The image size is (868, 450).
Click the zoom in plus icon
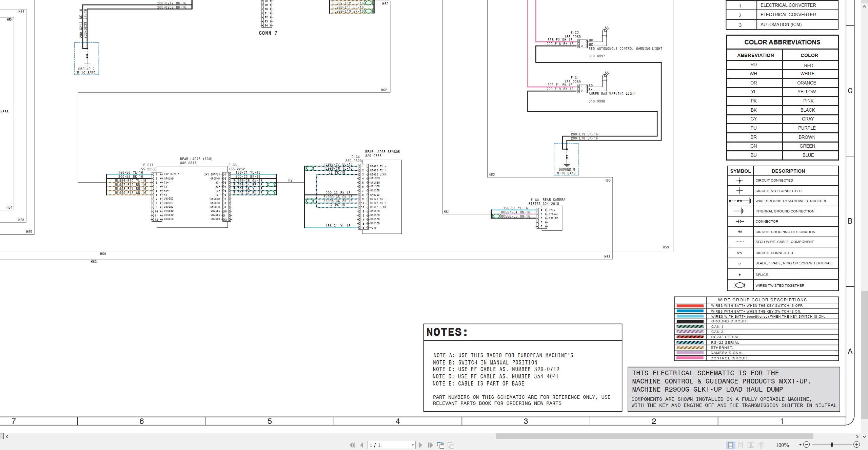click(x=856, y=445)
